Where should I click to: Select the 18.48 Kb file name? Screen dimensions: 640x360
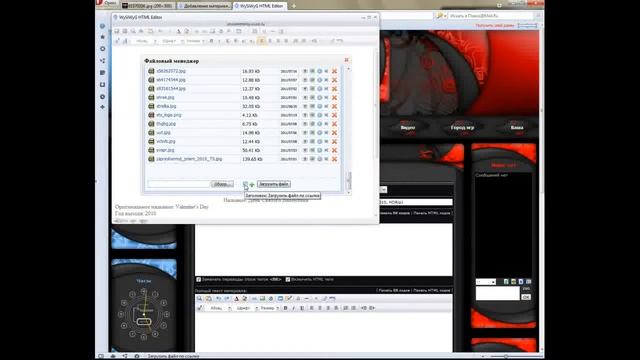coord(165,98)
